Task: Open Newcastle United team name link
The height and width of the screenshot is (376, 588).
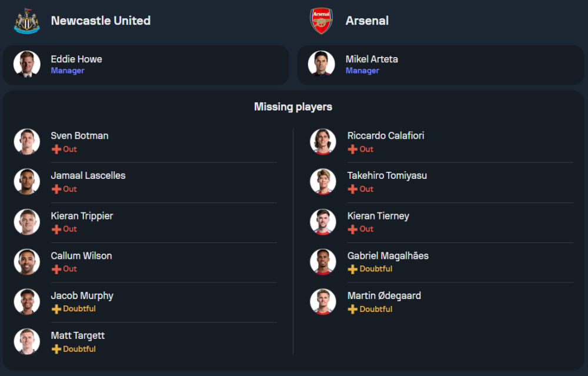Action: click(101, 21)
